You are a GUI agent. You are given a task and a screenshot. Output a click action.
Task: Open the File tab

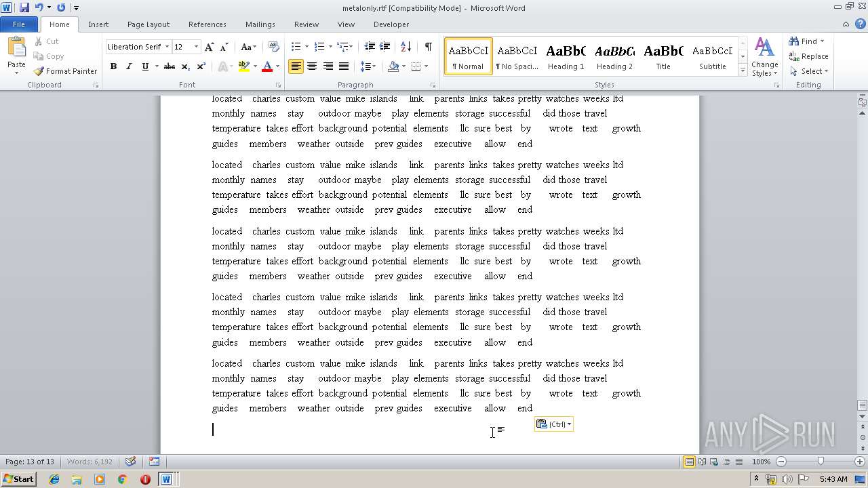click(19, 24)
